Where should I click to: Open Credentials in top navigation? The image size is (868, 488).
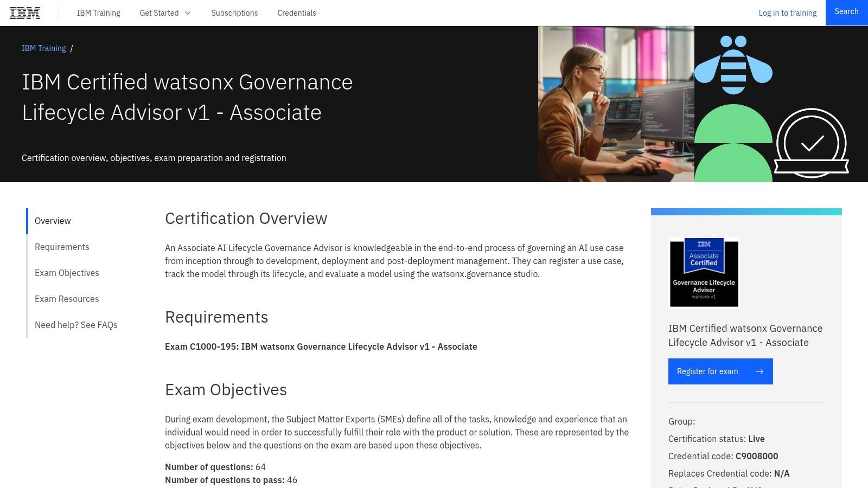[x=297, y=13]
